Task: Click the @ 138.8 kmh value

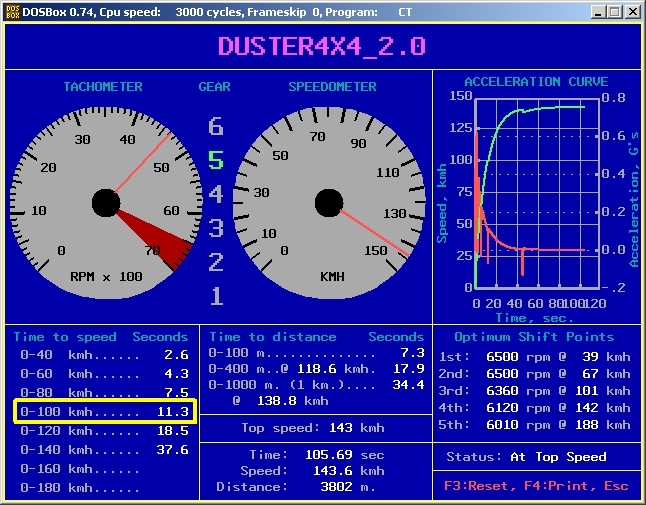Action: pos(281,400)
